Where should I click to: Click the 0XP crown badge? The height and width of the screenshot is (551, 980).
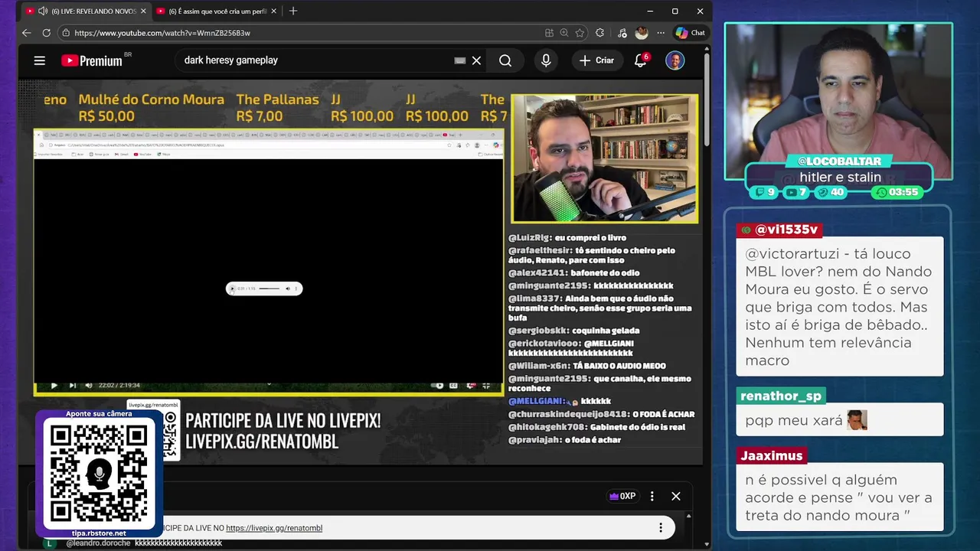(x=622, y=496)
